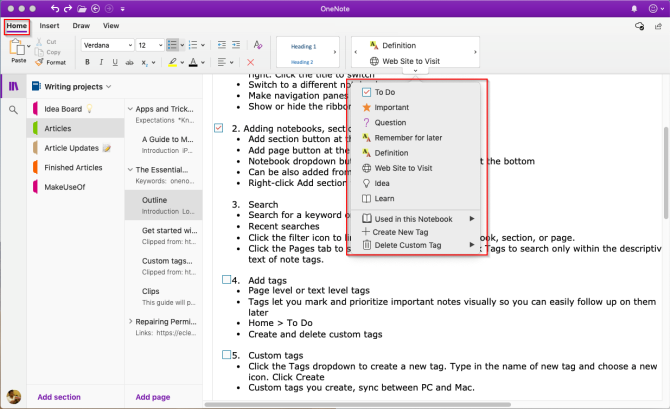Apply text highlight color
This screenshot has width=670, height=409.
172,62
